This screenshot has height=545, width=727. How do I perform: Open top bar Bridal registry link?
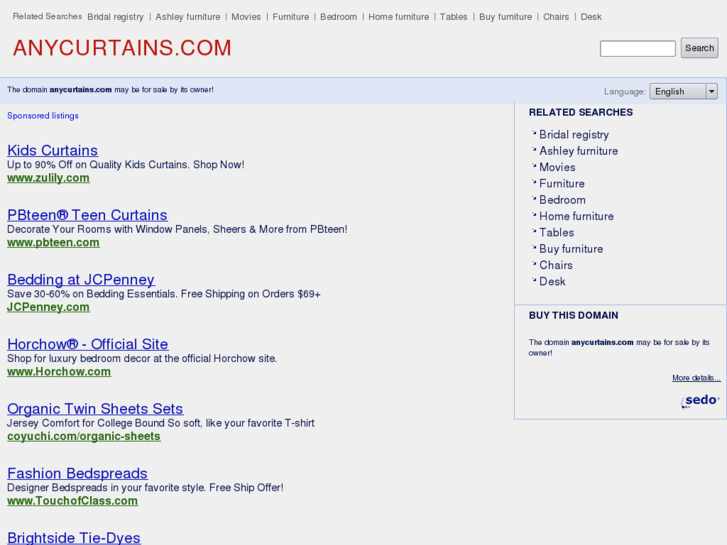click(115, 17)
